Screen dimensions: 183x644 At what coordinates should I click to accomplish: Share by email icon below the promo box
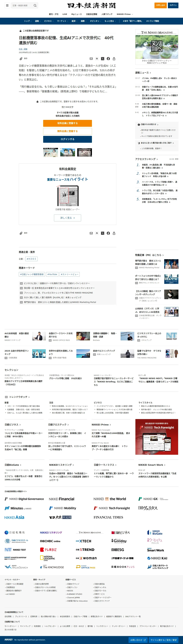[91, 233]
